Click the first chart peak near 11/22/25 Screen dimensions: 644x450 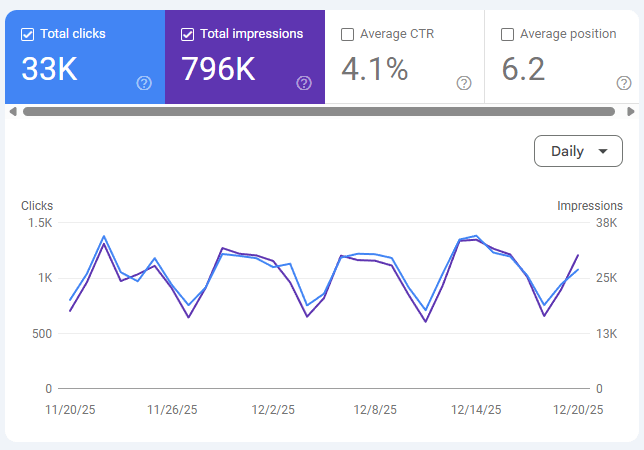click(x=104, y=236)
